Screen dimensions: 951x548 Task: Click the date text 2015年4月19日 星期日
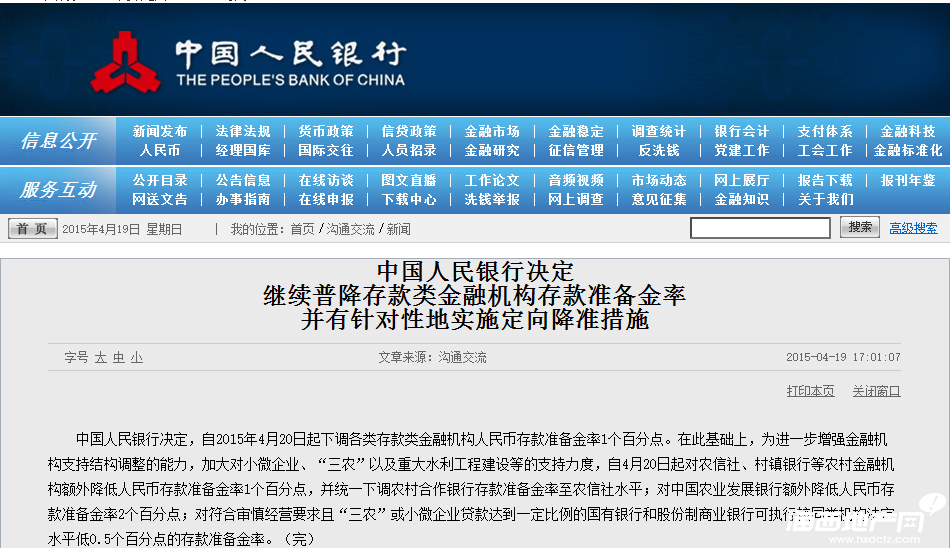click(x=122, y=229)
